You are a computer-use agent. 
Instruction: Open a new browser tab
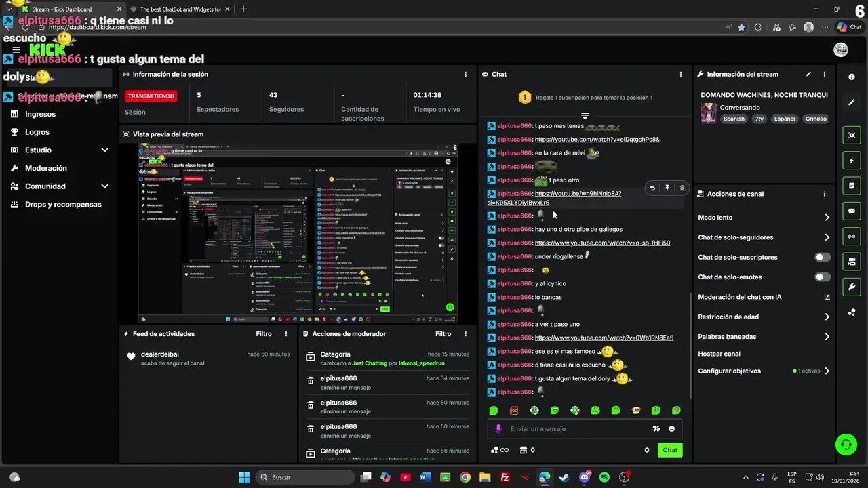243,9
